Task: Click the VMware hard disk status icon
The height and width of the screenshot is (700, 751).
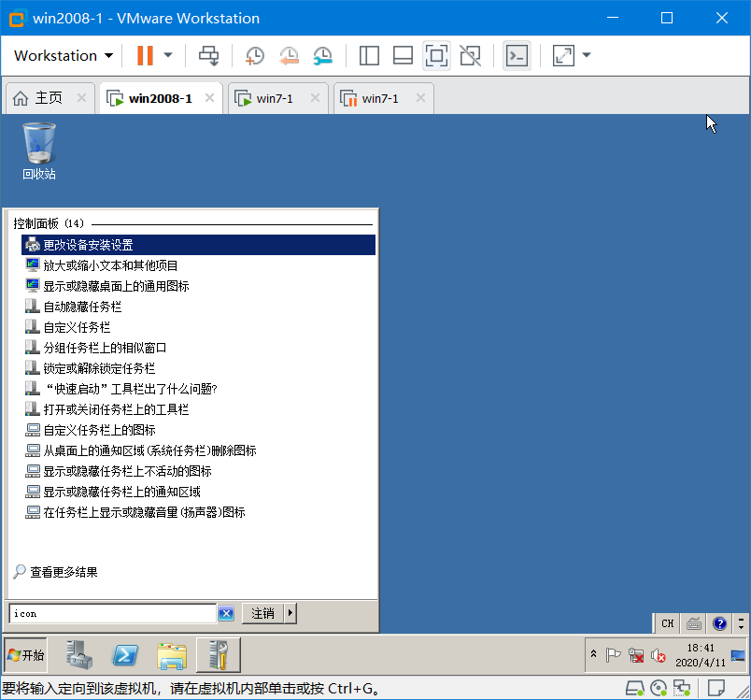Action: tap(634, 689)
